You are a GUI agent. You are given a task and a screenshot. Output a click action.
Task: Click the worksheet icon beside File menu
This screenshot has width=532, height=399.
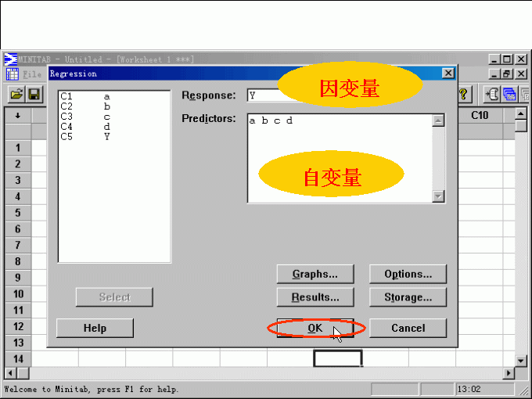point(13,74)
